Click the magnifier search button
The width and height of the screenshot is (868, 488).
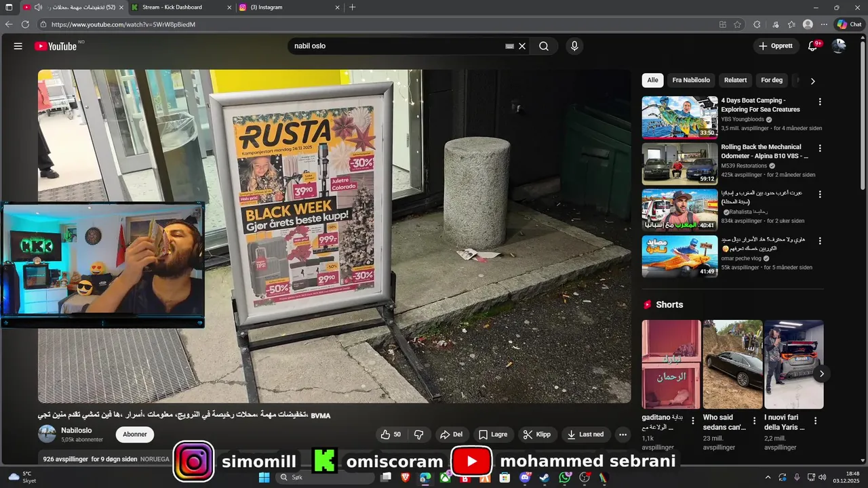(x=544, y=46)
